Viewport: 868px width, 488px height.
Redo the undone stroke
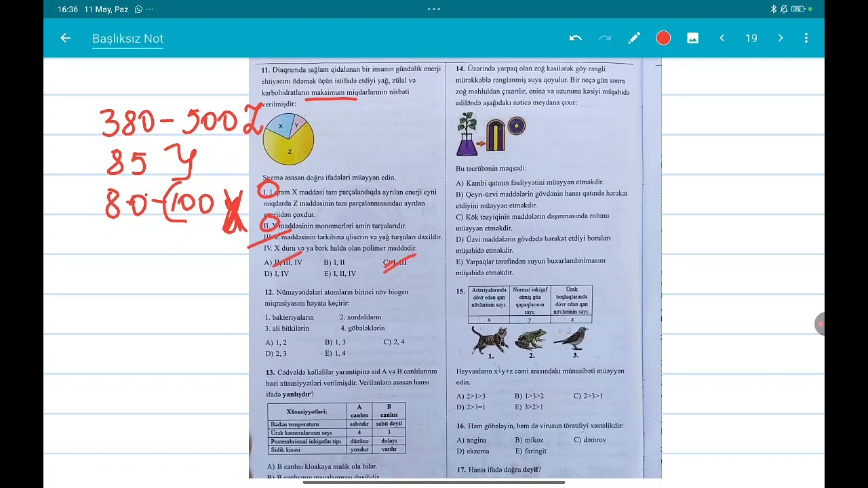(x=605, y=39)
